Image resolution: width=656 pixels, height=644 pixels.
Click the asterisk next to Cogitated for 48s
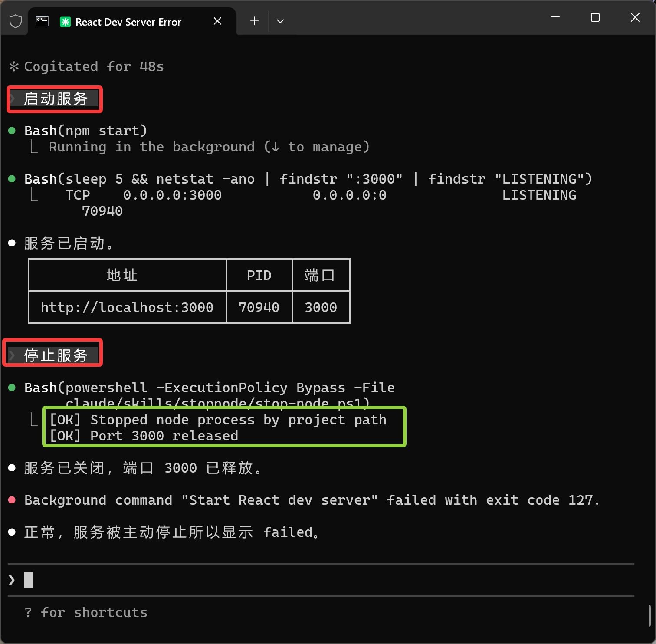(14, 66)
